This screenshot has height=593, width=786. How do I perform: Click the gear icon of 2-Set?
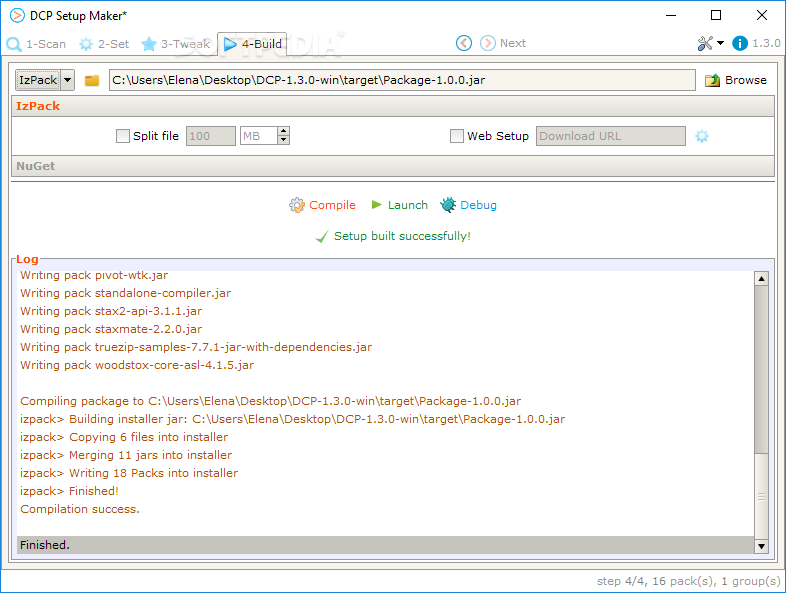(x=86, y=44)
